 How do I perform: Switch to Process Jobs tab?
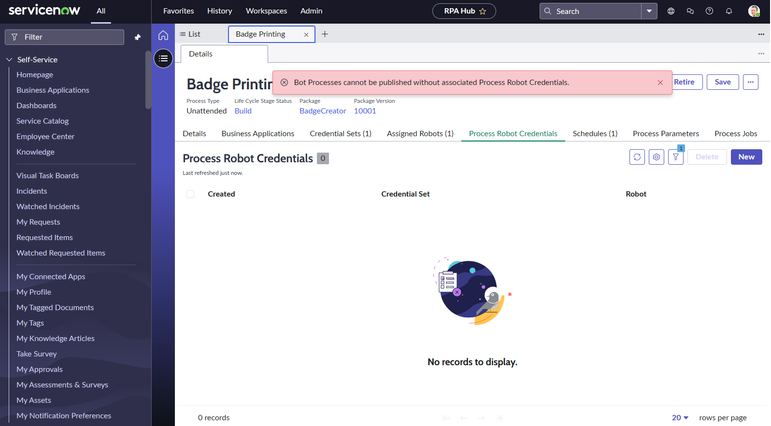(736, 133)
